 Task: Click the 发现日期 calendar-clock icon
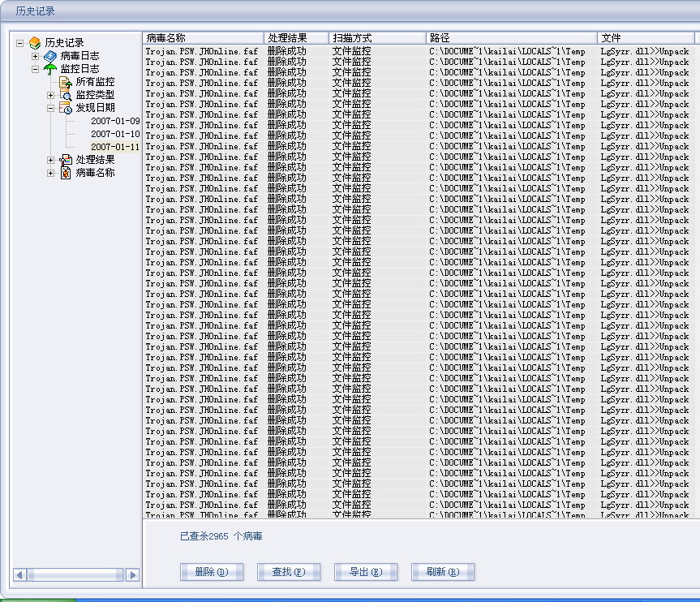[x=66, y=108]
